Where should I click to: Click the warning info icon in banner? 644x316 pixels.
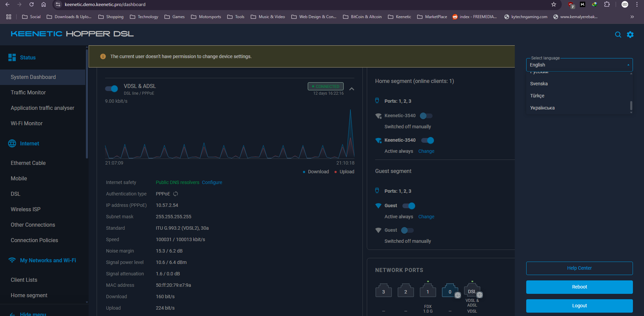(103, 56)
